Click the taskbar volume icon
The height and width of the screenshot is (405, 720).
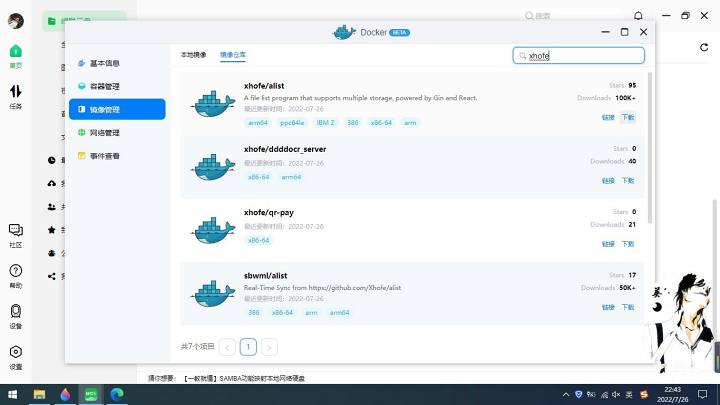coord(616,394)
